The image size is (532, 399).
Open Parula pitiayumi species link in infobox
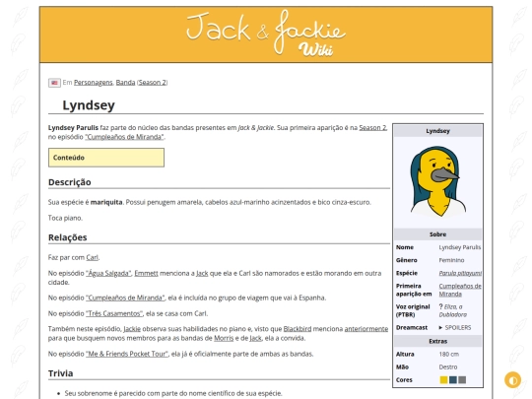(x=460, y=273)
